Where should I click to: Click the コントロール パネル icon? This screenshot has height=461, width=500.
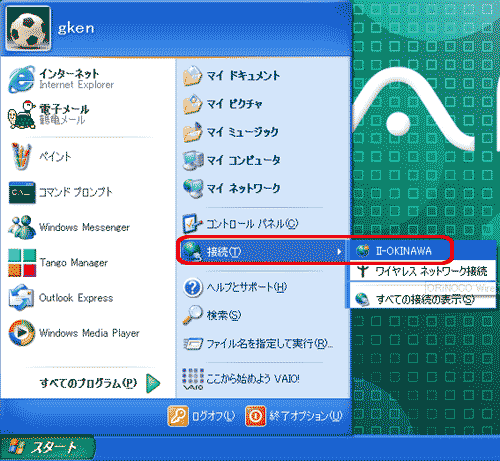192,223
